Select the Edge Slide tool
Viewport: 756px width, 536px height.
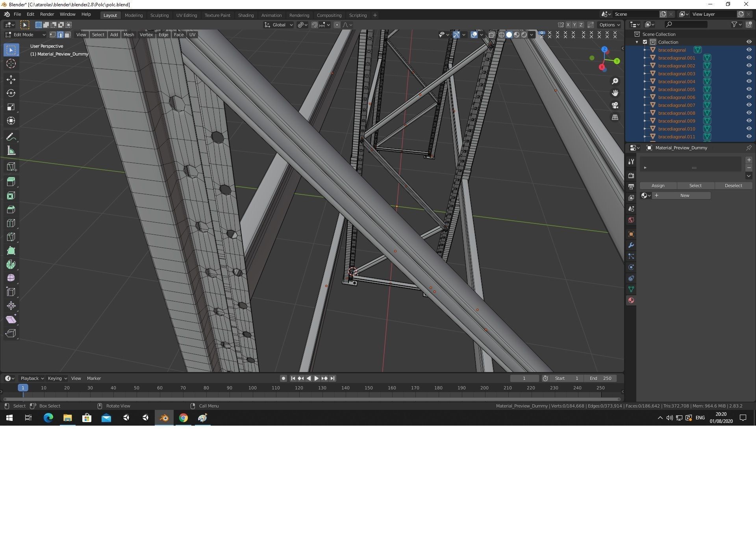[11, 292]
